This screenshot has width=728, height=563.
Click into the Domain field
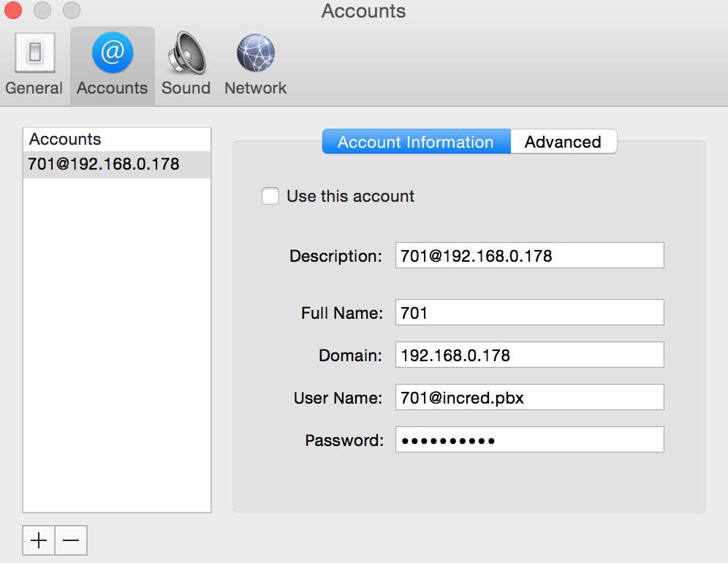[x=530, y=355]
